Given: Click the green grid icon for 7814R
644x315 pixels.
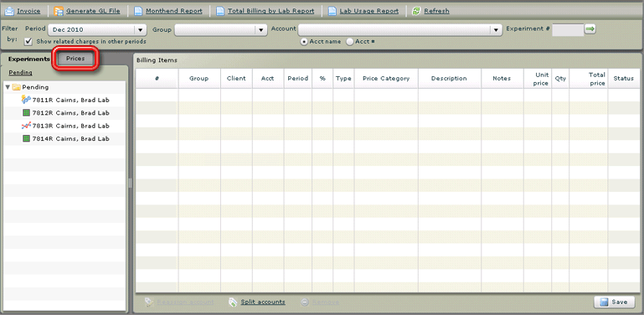Looking at the screenshot, I should [x=27, y=139].
